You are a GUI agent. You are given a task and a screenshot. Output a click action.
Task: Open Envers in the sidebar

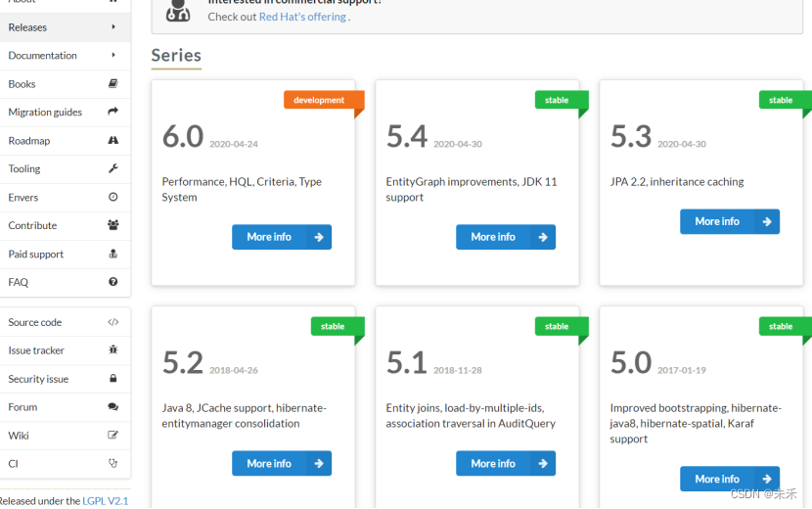click(x=66, y=197)
